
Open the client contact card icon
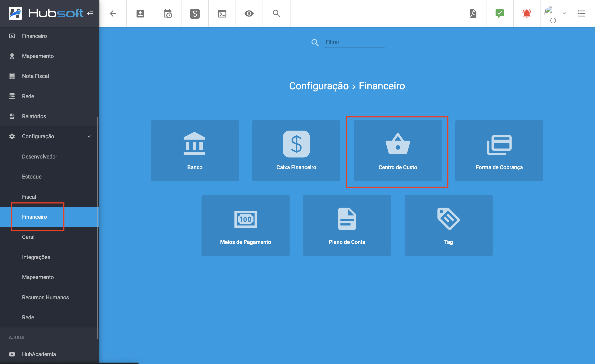coord(140,13)
